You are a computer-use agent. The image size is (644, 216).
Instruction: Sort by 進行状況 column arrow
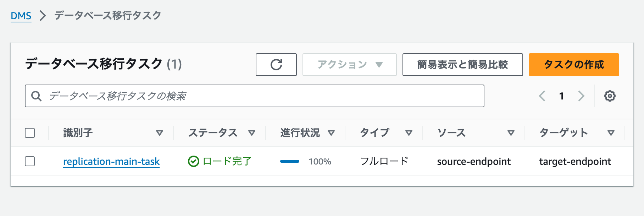click(x=331, y=133)
